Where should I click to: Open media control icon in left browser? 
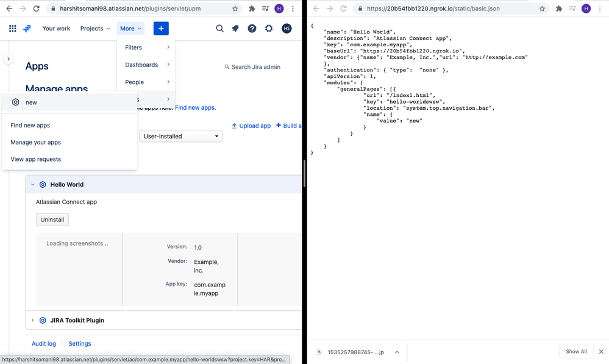[x=265, y=9]
